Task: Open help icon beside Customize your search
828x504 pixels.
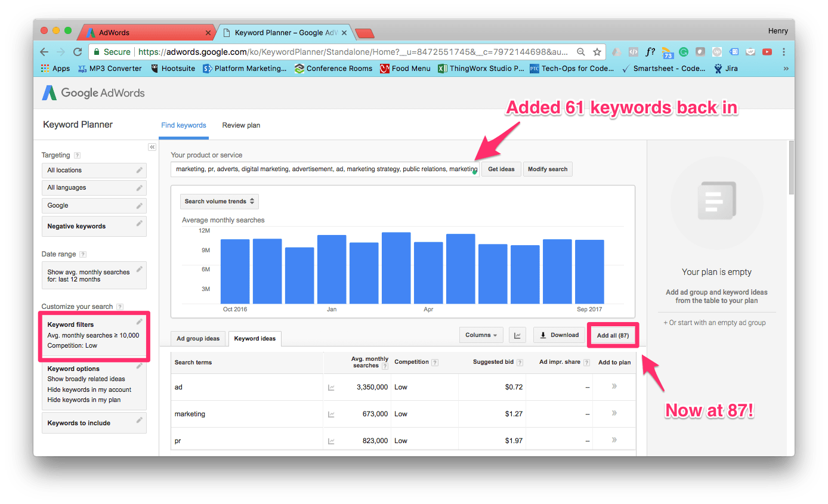Action: point(120,307)
